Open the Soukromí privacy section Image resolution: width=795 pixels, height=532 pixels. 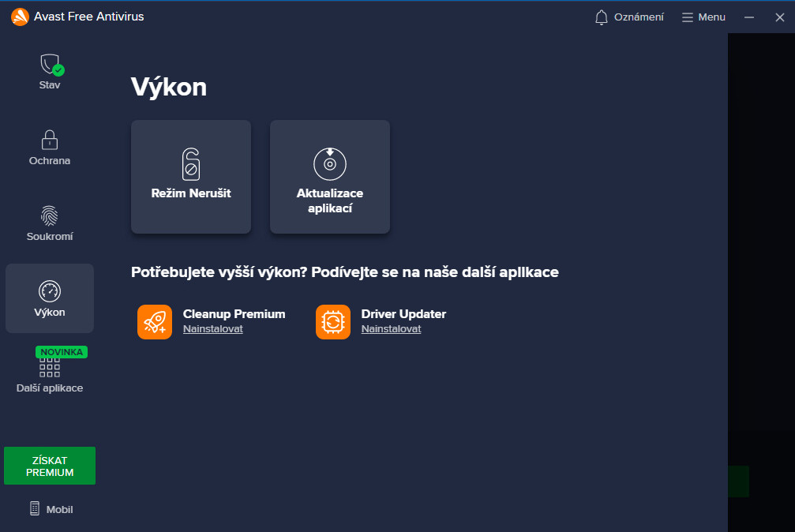point(50,223)
